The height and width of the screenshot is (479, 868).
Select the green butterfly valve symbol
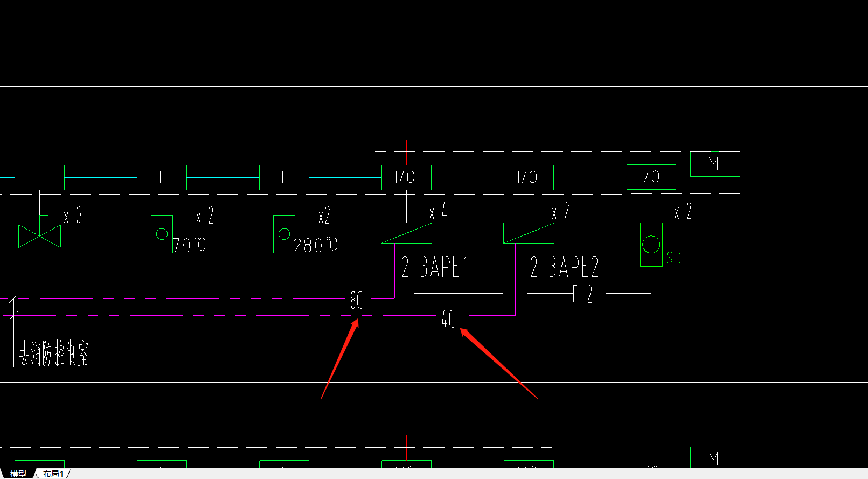(39, 236)
